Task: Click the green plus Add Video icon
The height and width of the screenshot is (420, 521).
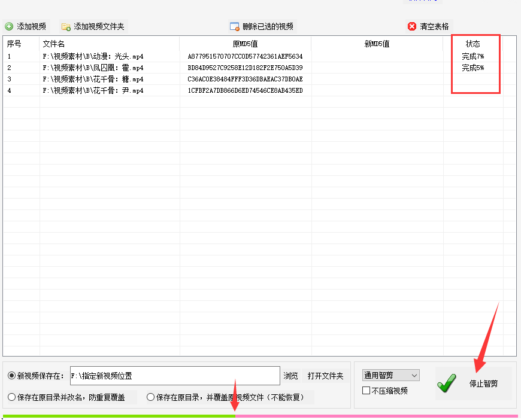Action: [9, 26]
